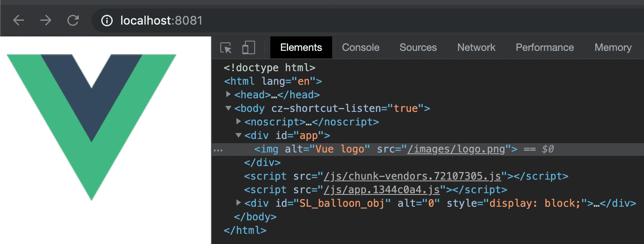The image size is (644, 244).
Task: Toggle the device toolbar icon
Action: (x=248, y=48)
